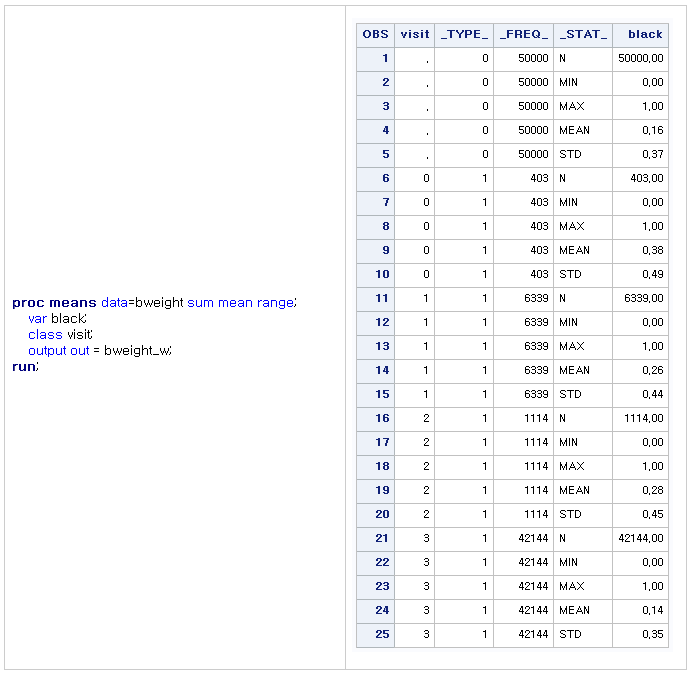Screen dimensions: 691x673
Task: Select the 0,37 value in row 5
Action: 653,154
